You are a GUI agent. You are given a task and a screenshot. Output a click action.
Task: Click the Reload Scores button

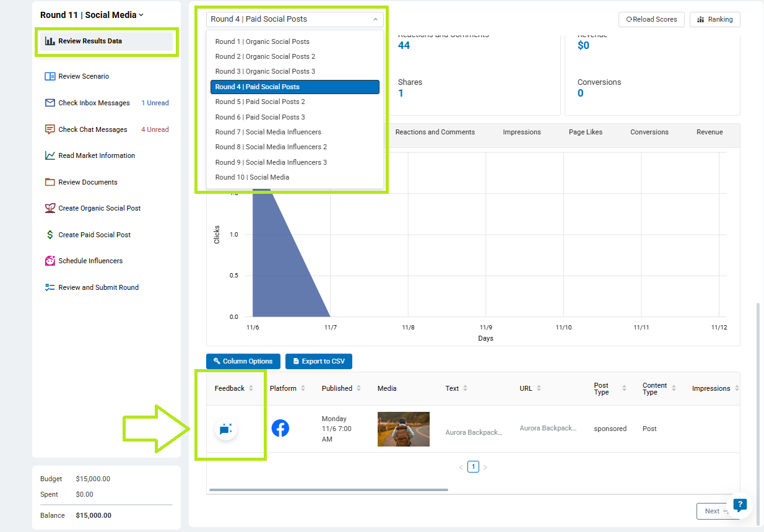coord(651,19)
